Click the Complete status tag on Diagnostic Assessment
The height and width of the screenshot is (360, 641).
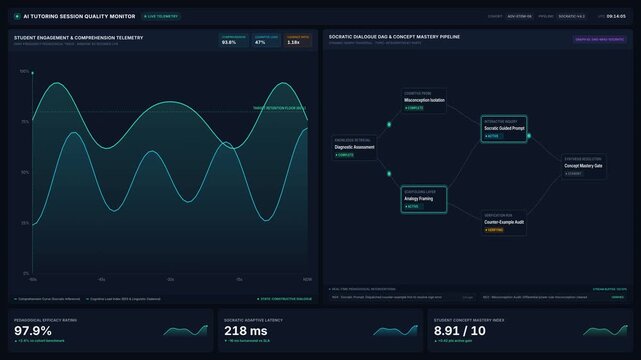345,155
